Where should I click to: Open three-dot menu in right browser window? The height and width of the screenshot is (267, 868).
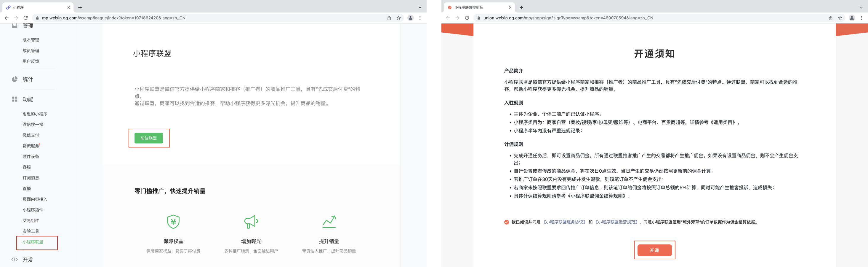click(x=861, y=18)
